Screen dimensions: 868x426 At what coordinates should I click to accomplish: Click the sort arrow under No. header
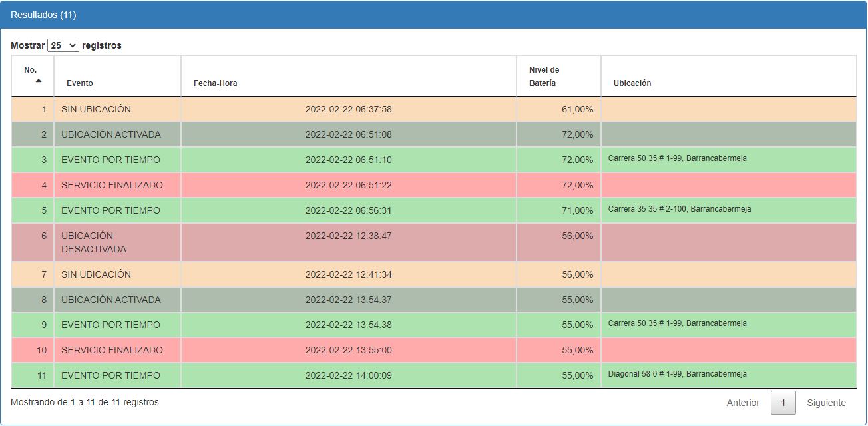[38, 81]
